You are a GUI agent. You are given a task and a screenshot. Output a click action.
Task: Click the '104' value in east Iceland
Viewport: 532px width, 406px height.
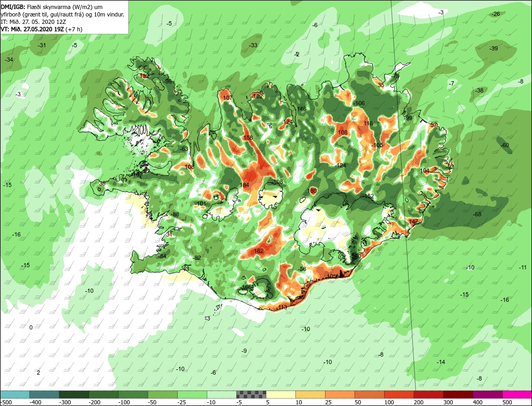click(x=425, y=171)
